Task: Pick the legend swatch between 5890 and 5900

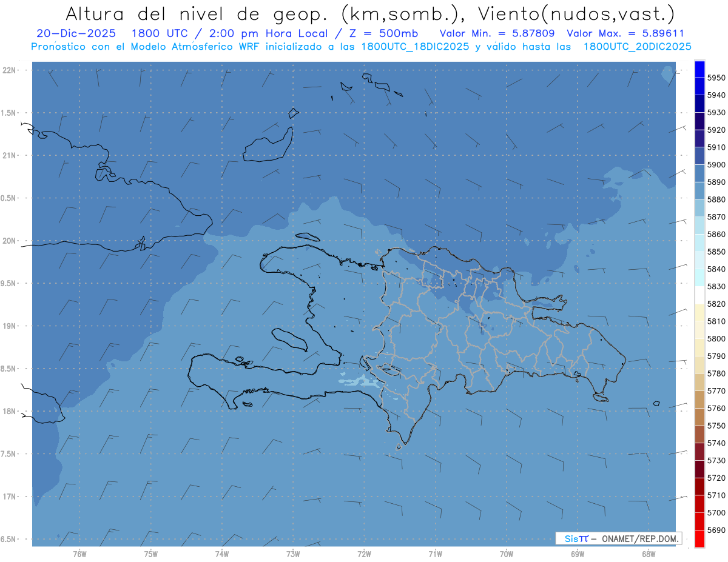Action: pos(699,173)
